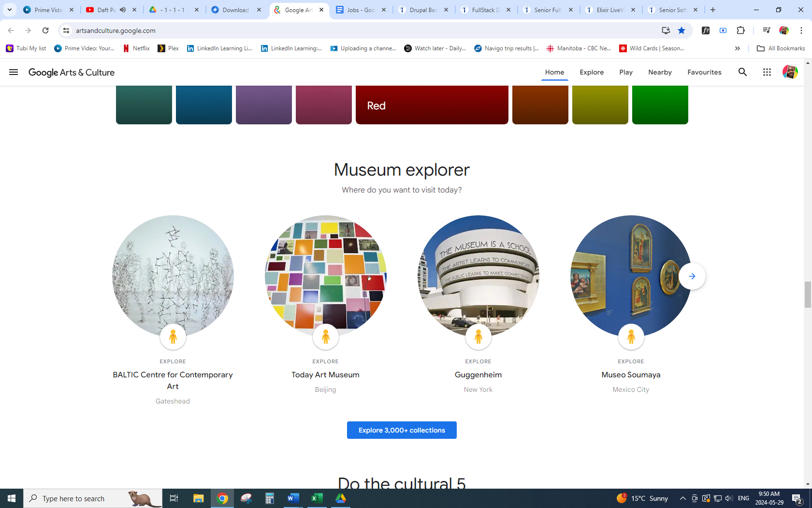Click Street View pegman under Guggenheim
The width and height of the screenshot is (812, 508).
tap(478, 337)
